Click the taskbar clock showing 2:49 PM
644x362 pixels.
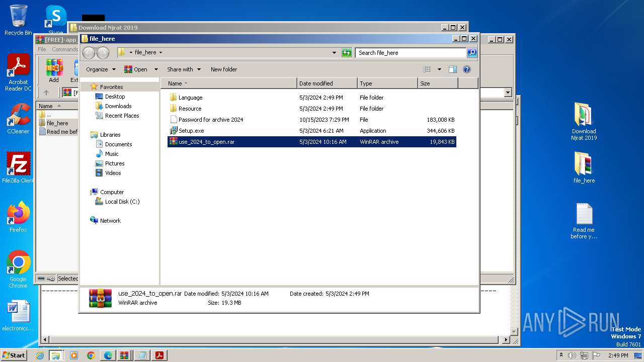click(x=618, y=355)
